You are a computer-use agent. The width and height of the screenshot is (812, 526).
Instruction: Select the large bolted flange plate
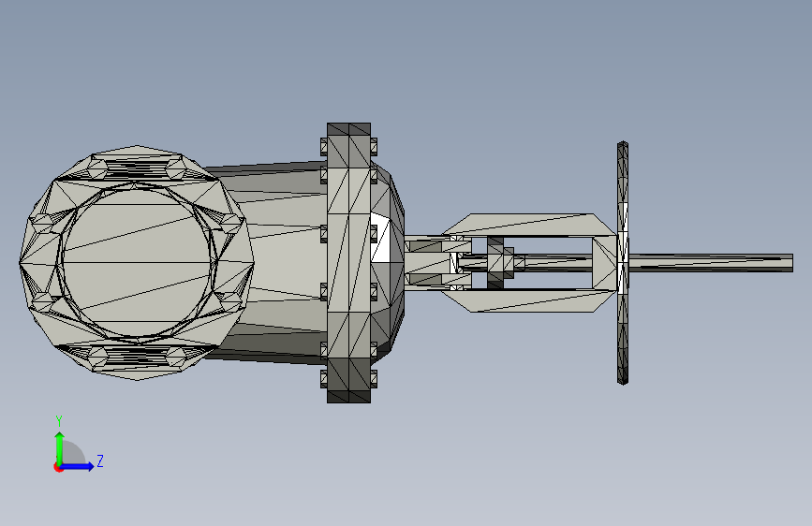point(348,263)
